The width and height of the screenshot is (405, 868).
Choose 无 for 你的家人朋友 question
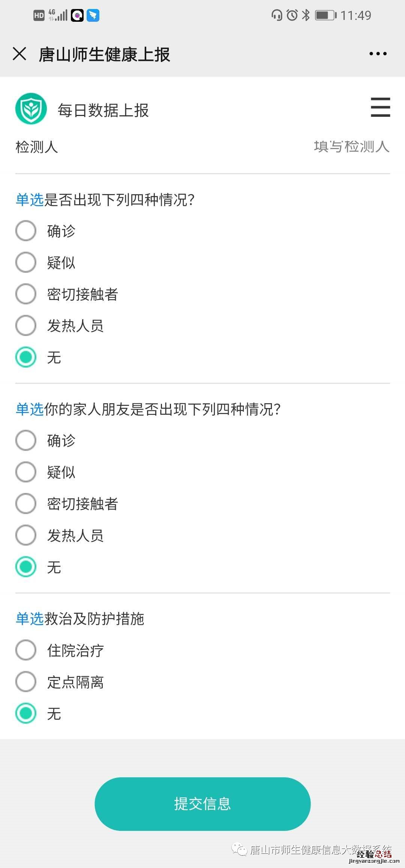click(26, 567)
